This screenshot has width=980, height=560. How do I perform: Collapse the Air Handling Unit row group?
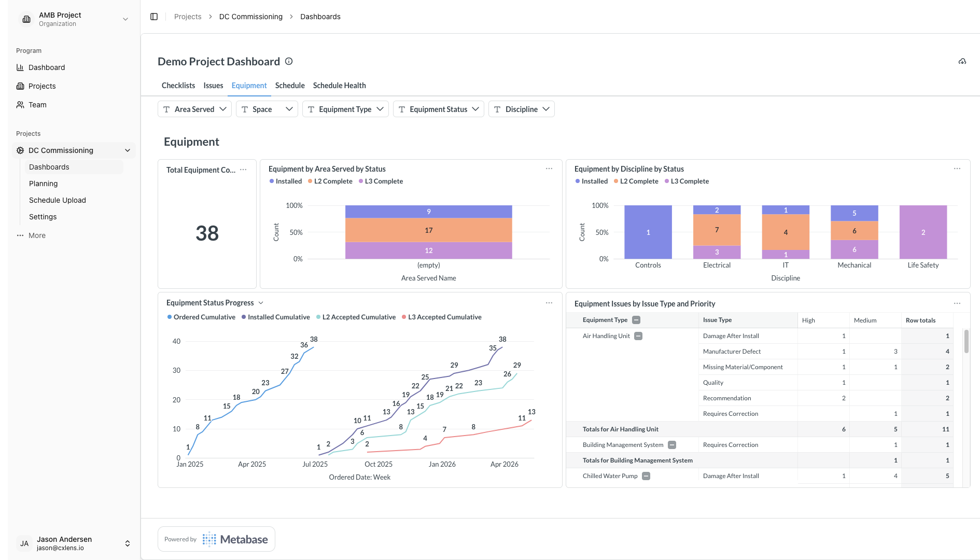coord(638,336)
